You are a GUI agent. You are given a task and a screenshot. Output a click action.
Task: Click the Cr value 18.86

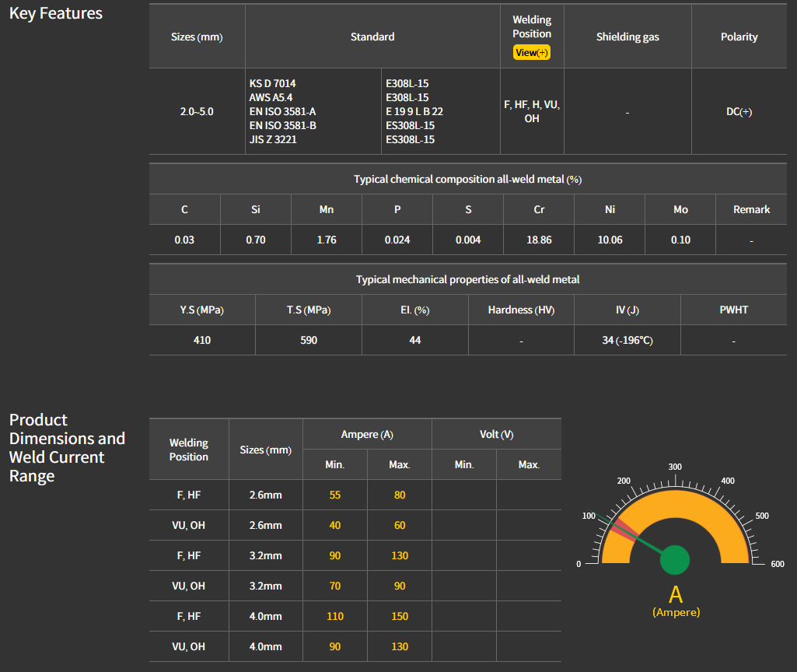tap(539, 240)
